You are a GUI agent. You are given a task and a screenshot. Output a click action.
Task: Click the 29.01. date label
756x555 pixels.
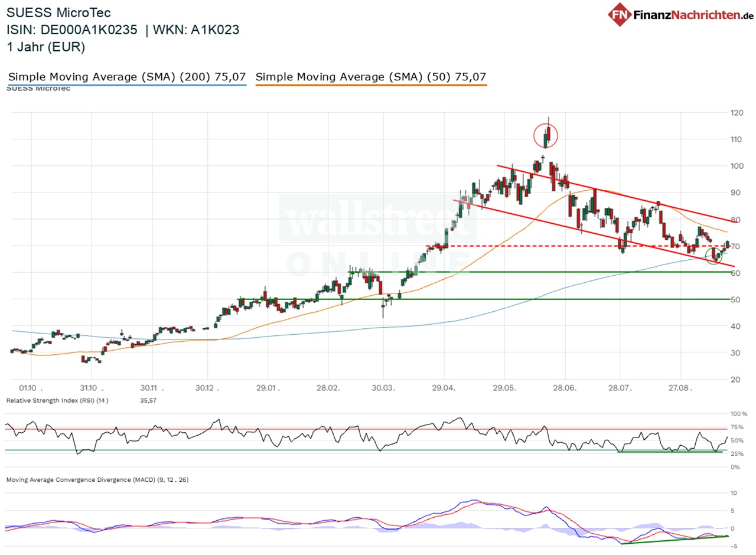click(269, 388)
